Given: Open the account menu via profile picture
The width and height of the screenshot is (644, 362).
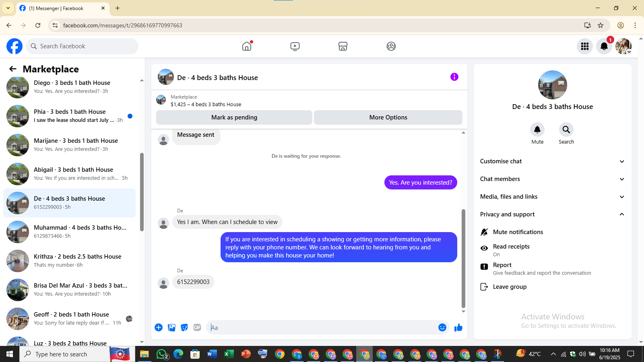Looking at the screenshot, I should pos(623,46).
